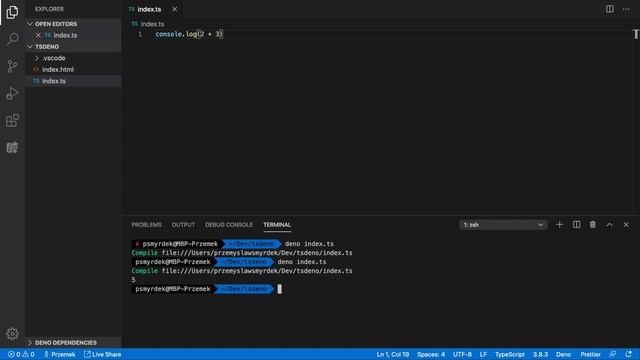This screenshot has height=360, width=640.
Task: Change indentation via Spaces: 4
Action: click(x=431, y=354)
